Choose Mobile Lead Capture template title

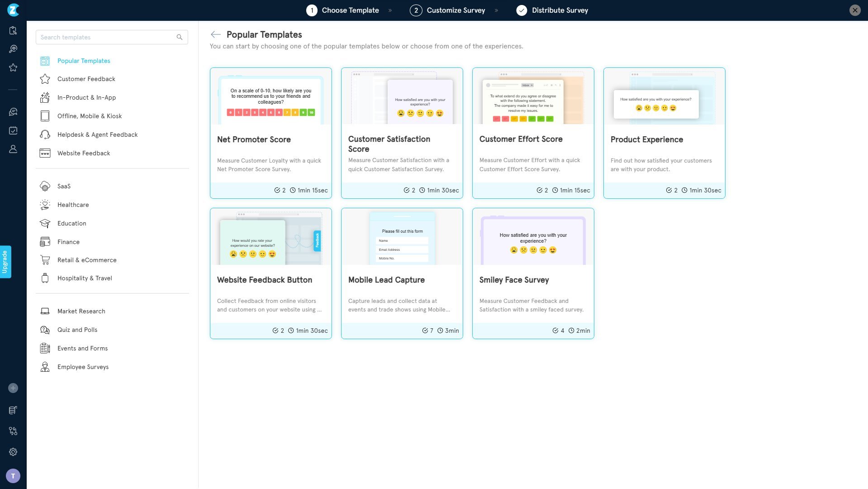386,280
